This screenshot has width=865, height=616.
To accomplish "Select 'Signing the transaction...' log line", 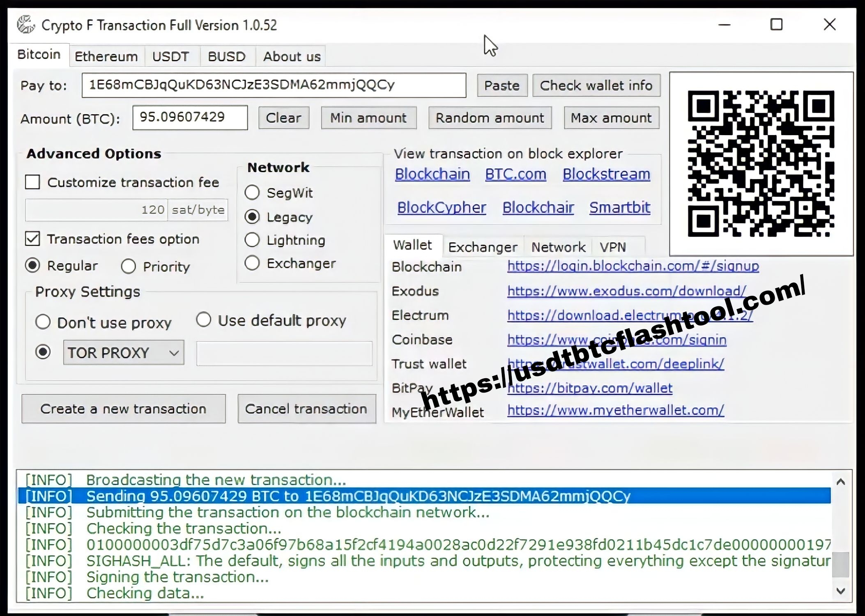I will pos(424,577).
